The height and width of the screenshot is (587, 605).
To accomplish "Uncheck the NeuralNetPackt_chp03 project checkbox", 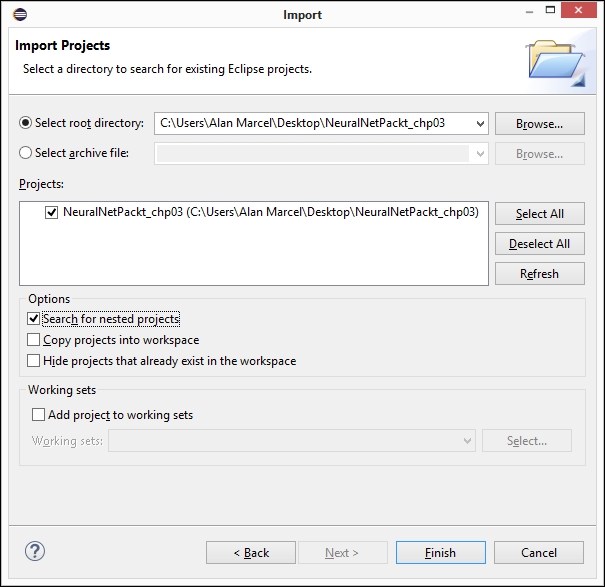I will (x=52, y=212).
